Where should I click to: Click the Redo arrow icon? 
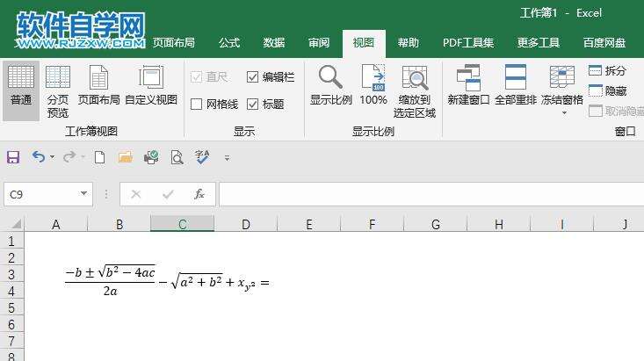(x=69, y=157)
